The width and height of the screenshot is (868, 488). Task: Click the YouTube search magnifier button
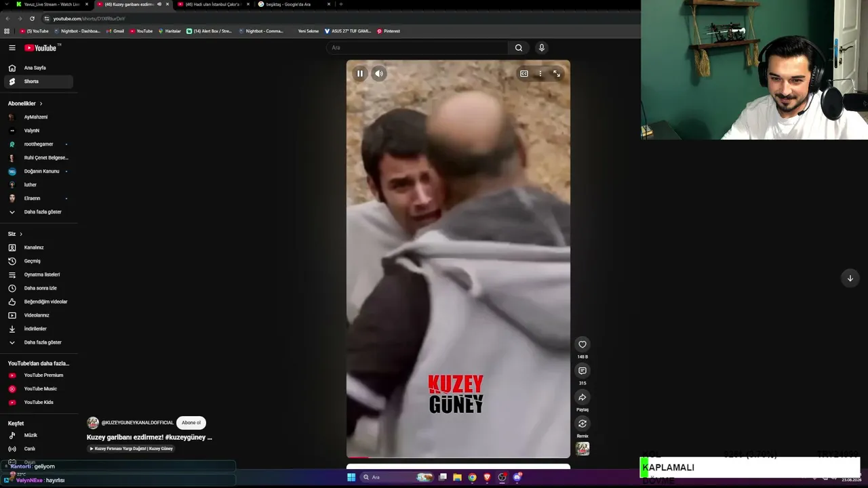(x=519, y=47)
